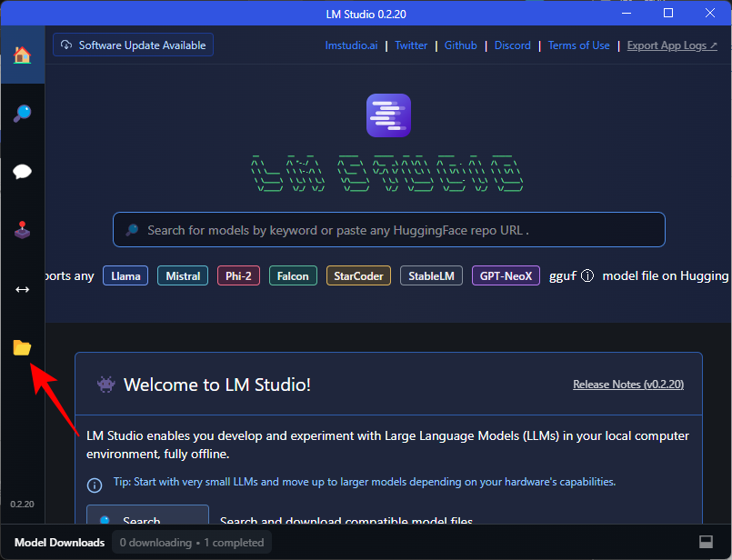Image resolution: width=732 pixels, height=560 pixels.
Task: Click the gguf info circle icon
Action: click(587, 275)
